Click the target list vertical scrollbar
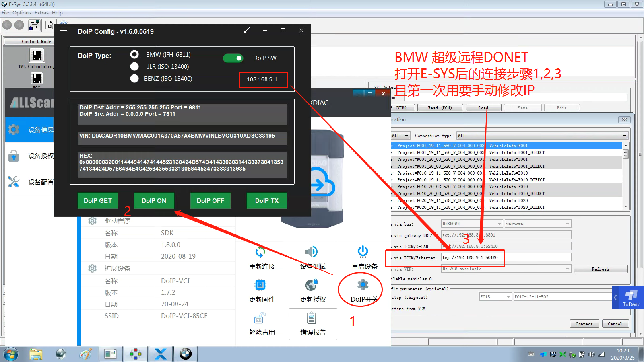 click(625, 176)
